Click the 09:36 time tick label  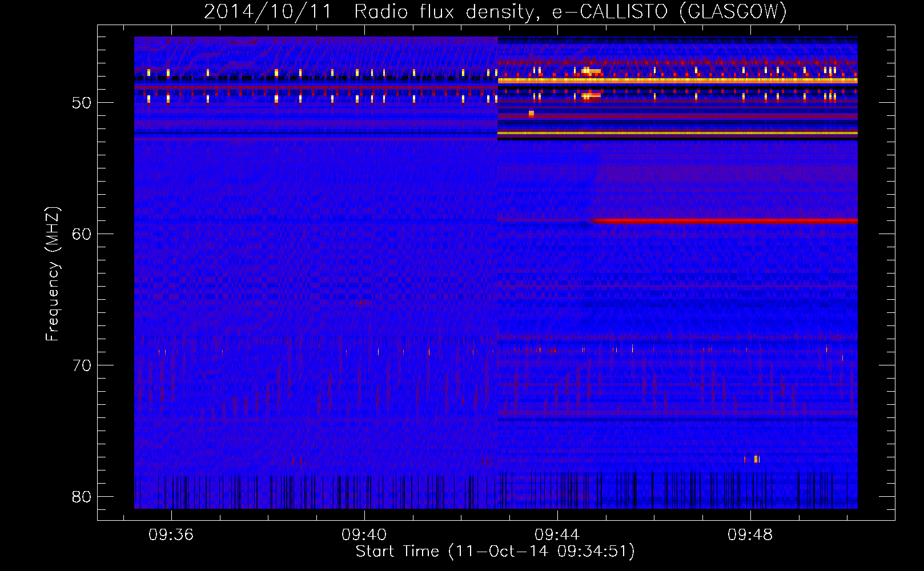(x=171, y=535)
